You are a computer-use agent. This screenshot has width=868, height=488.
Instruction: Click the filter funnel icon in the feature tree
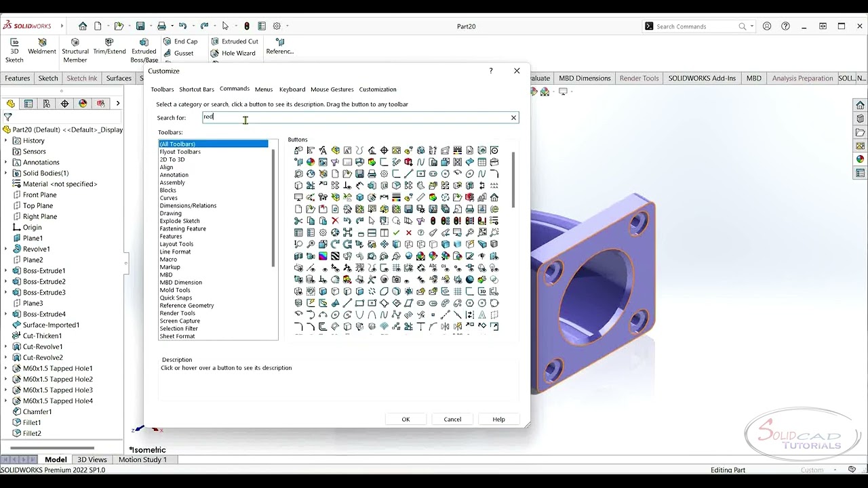(8, 117)
